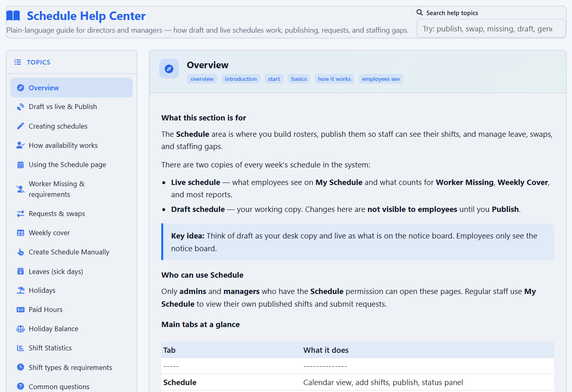Viewport: 572px width, 392px height.
Task: Click the pencil icon for Creating schedules
Action: (x=20, y=126)
